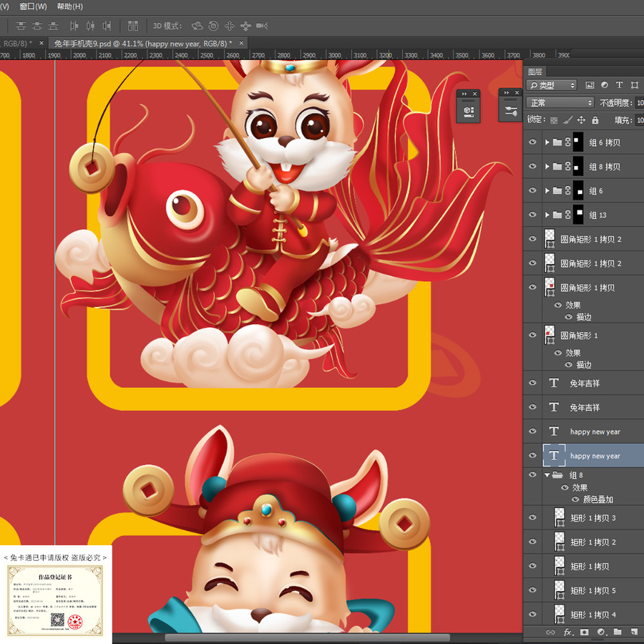The height and width of the screenshot is (644, 644).
Task: Filter layers by type layers icon
Action: coord(620,85)
